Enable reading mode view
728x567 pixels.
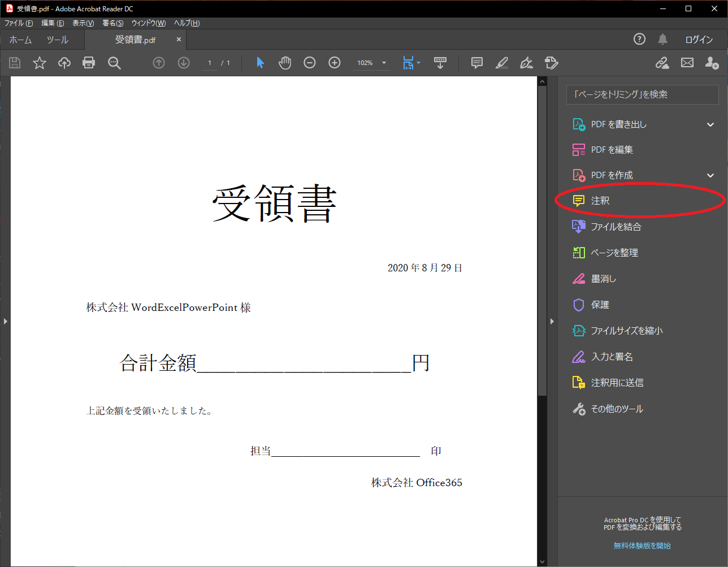(x=440, y=63)
